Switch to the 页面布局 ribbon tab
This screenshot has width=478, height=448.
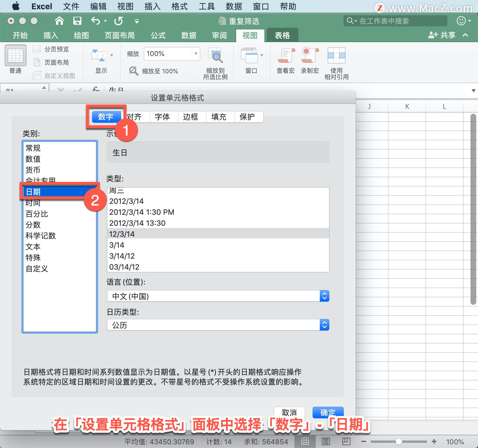pyautogui.click(x=119, y=36)
